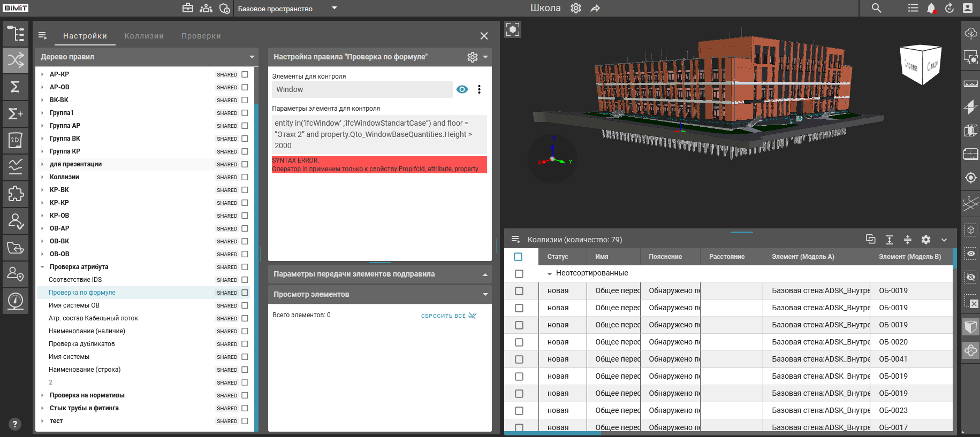Click the search magnifier icon
The width and height of the screenshot is (980, 437).
pyautogui.click(x=876, y=8)
